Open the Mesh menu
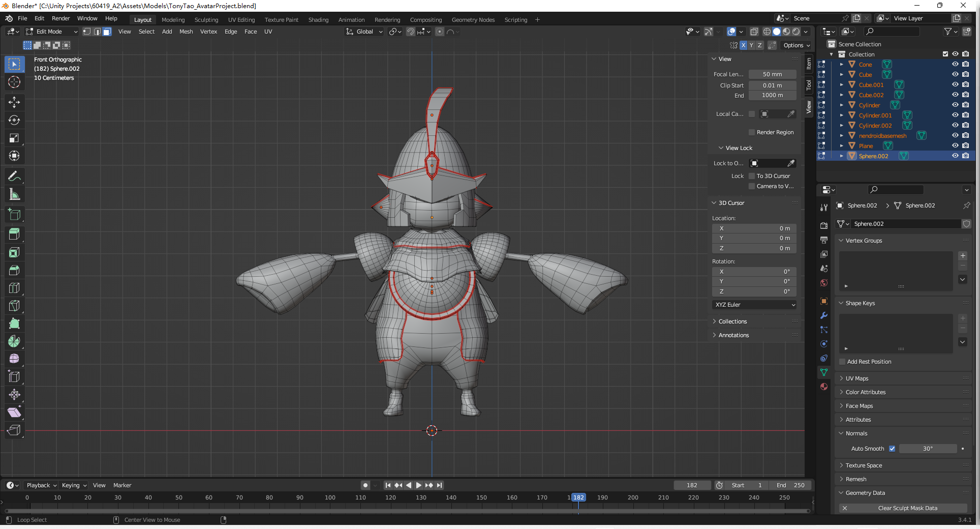 click(x=186, y=32)
